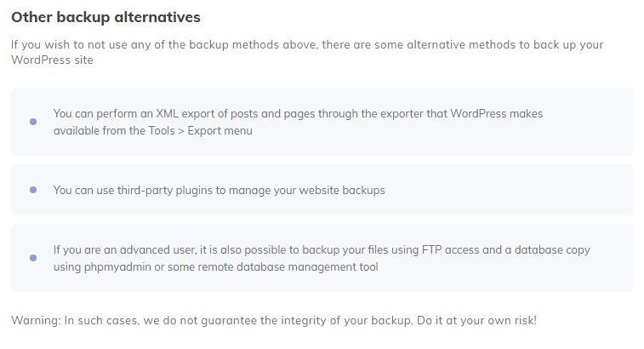The height and width of the screenshot is (349, 644).
Task: Select the FTP access backup card
Action: pos(322,258)
